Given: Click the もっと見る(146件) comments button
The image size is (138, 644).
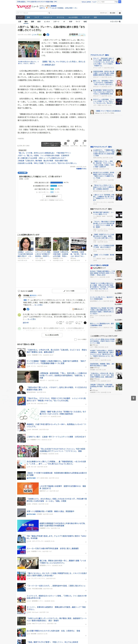Looking at the screenshot, I should tap(52, 335).
